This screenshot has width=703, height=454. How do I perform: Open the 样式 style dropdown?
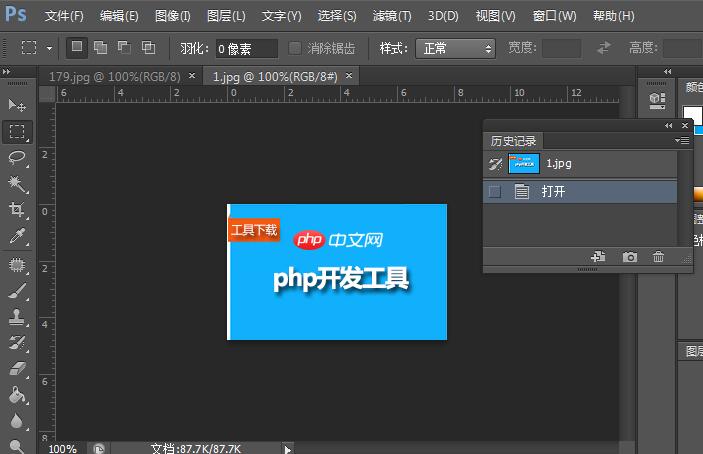pyautogui.click(x=458, y=48)
